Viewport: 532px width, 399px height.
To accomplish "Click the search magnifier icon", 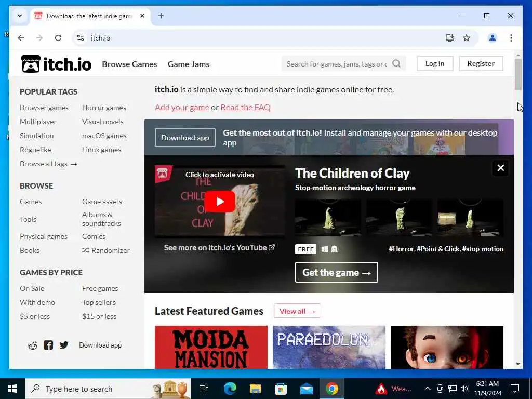I will 396,64.
